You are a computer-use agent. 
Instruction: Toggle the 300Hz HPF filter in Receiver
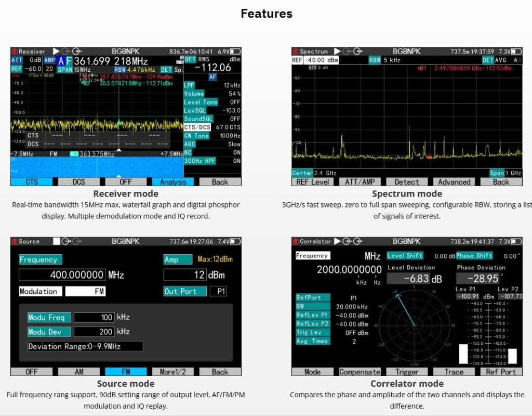pyautogui.click(x=212, y=161)
